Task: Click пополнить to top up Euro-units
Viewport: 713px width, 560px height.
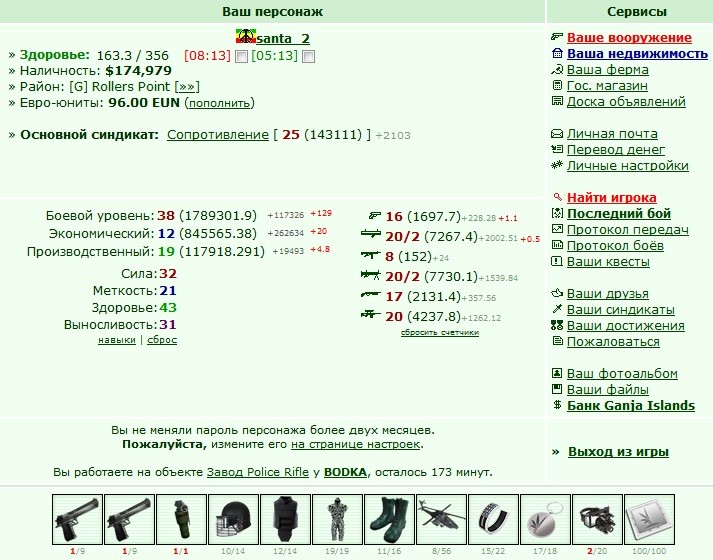Action: 220,103
